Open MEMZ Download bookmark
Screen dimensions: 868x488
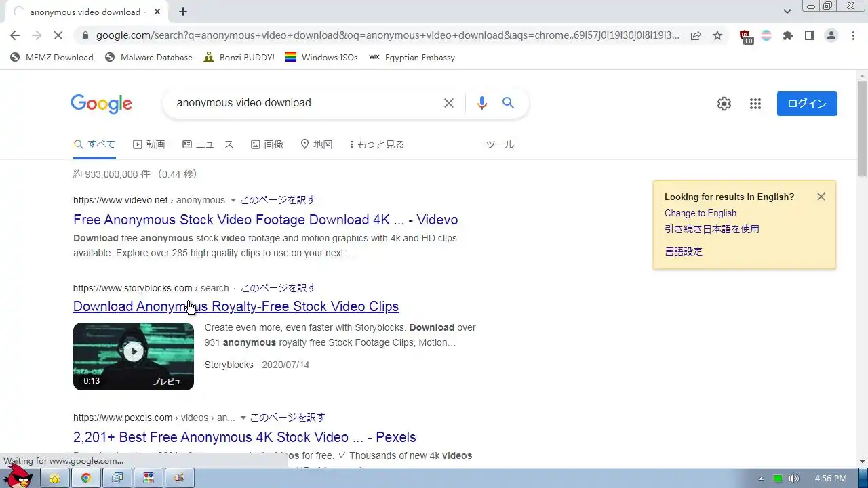52,58
